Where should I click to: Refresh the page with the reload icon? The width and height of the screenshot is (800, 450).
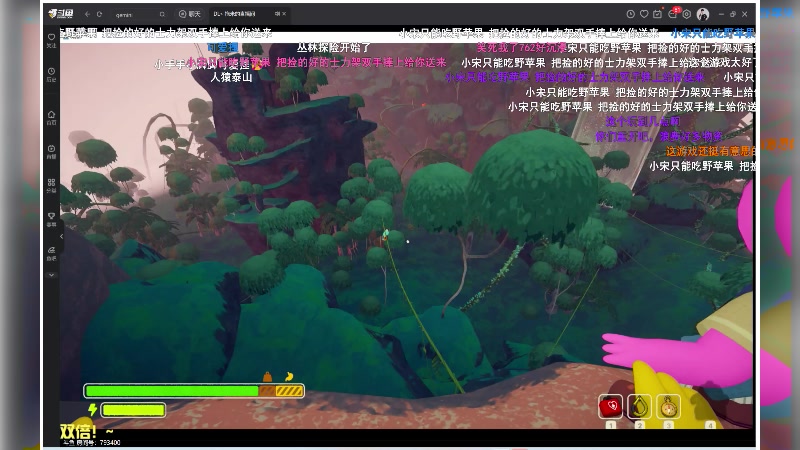point(99,14)
